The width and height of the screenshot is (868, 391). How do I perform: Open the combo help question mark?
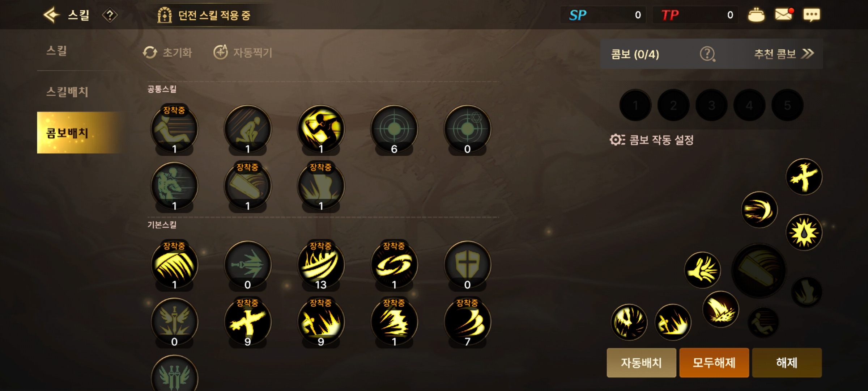[707, 54]
